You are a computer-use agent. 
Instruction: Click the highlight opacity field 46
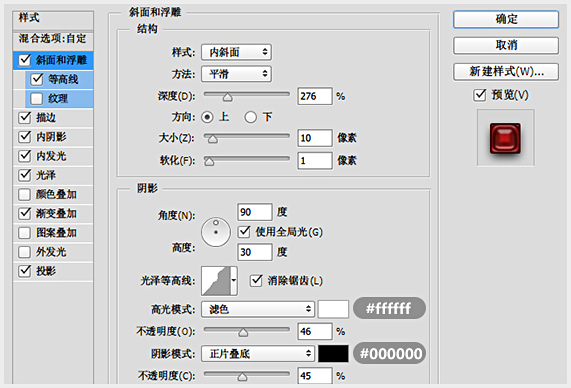[x=315, y=332]
